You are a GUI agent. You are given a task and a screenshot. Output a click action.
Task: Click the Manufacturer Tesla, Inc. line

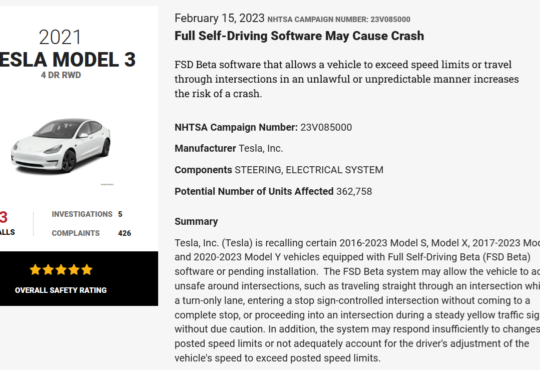coord(229,148)
